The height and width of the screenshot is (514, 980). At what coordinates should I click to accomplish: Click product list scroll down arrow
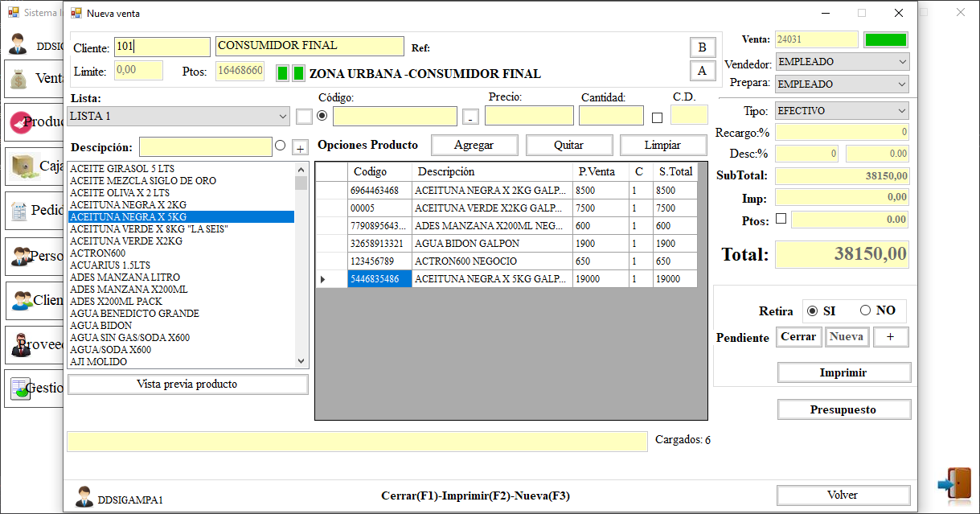(301, 361)
